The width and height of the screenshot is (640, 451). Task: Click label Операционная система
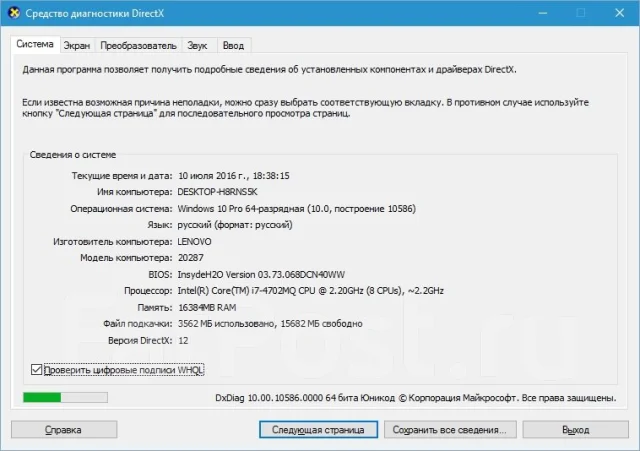click(x=121, y=209)
